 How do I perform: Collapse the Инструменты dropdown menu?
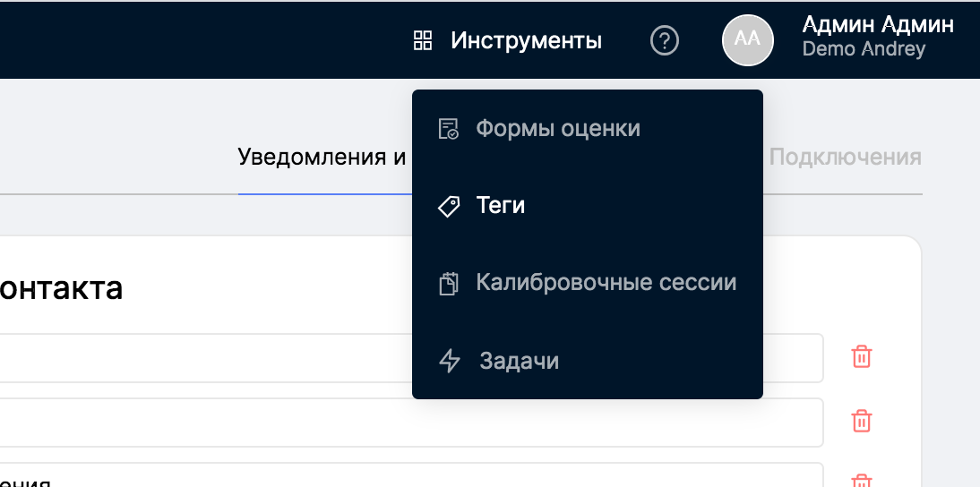(x=526, y=40)
